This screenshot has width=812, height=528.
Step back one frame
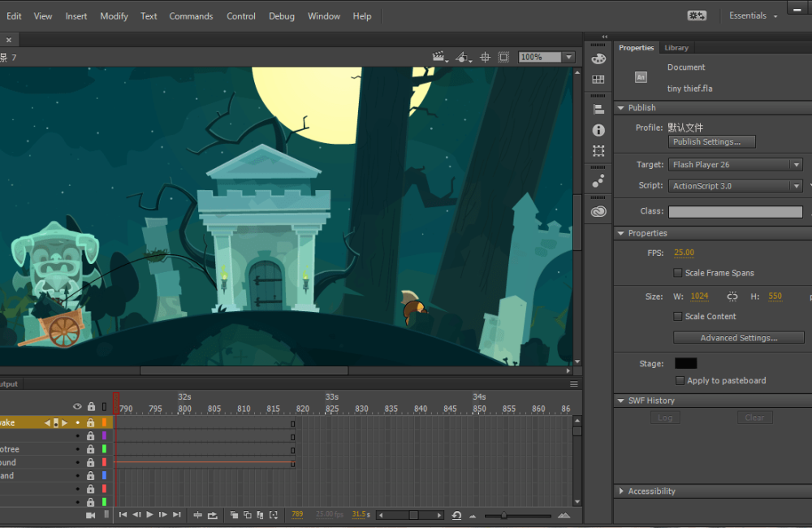(x=136, y=514)
